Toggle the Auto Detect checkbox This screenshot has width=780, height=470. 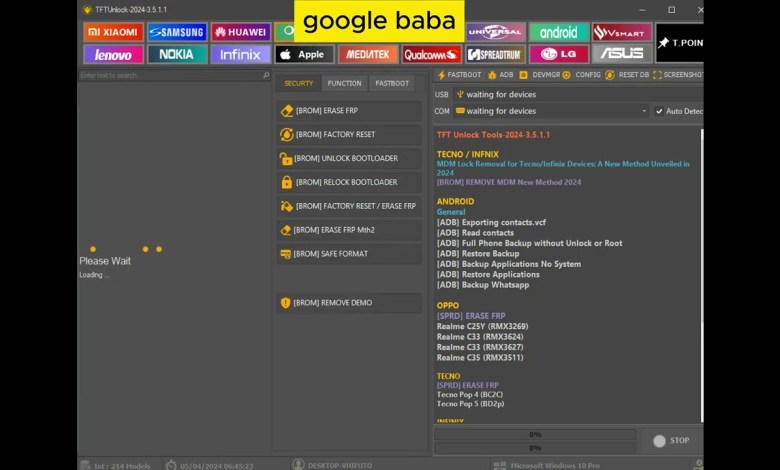pyautogui.click(x=659, y=111)
